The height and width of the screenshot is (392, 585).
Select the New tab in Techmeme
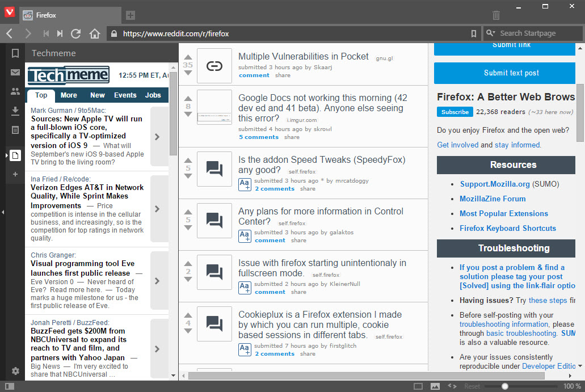pyautogui.click(x=98, y=95)
